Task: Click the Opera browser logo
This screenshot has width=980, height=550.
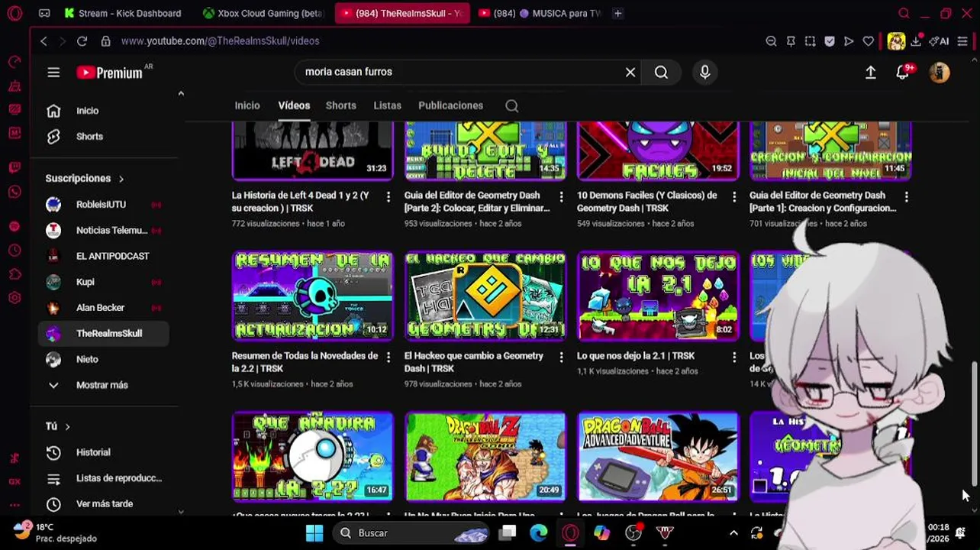Action: 15,13
